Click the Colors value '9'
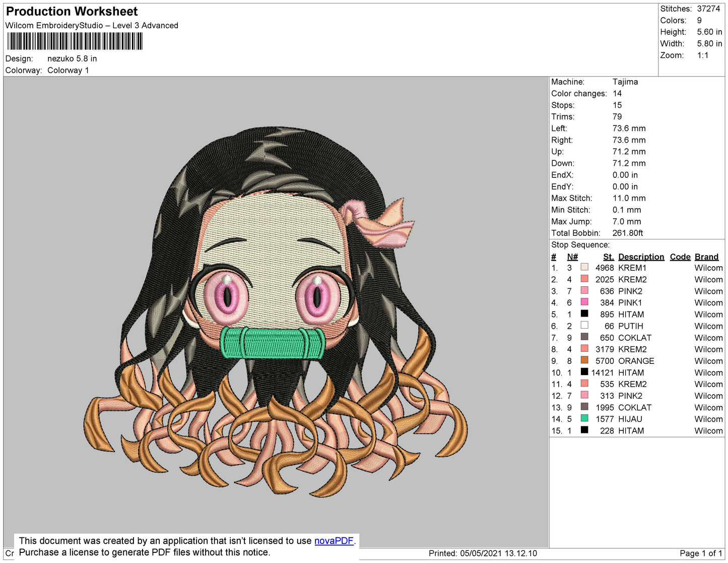 (x=699, y=21)
